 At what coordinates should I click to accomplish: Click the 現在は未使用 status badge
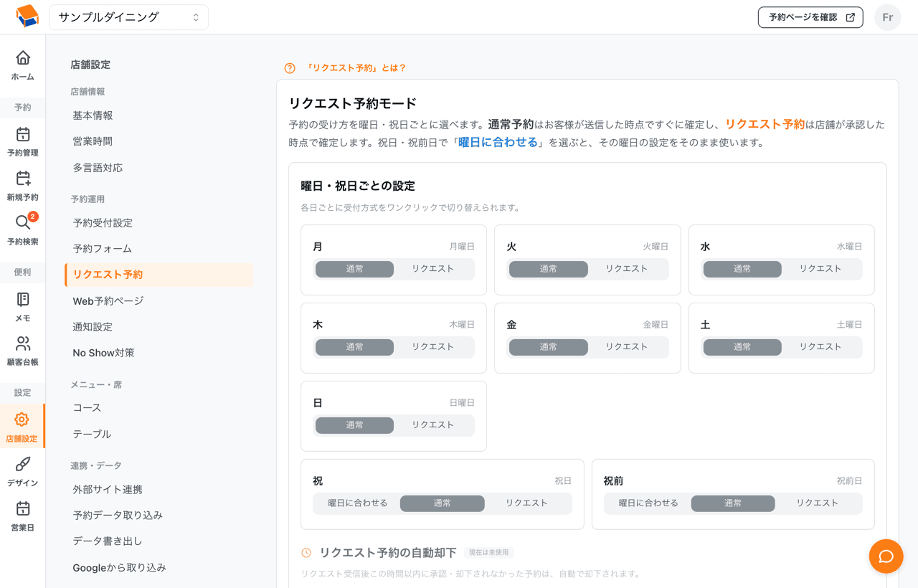click(488, 553)
